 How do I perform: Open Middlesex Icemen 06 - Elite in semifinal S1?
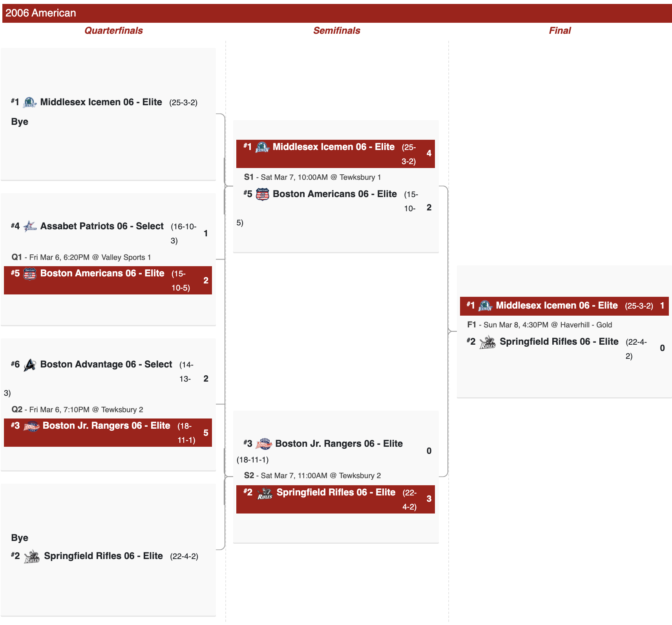(x=334, y=147)
